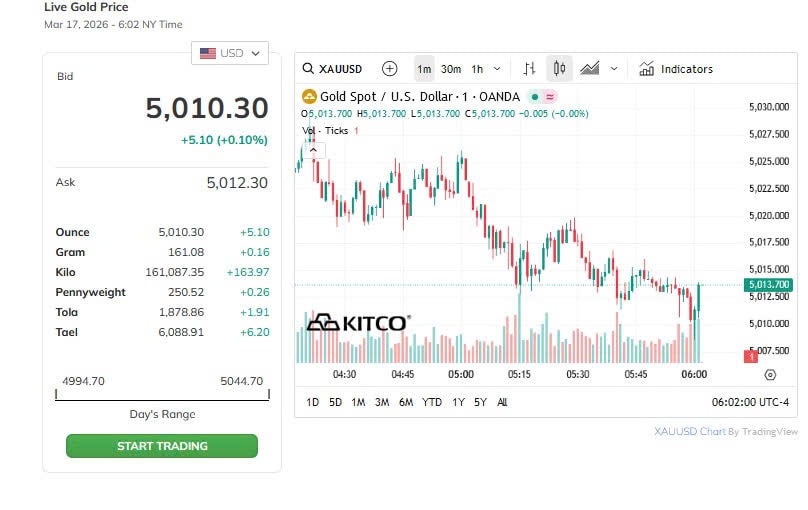
Task: Select the bars chart style icon
Action: [x=530, y=69]
